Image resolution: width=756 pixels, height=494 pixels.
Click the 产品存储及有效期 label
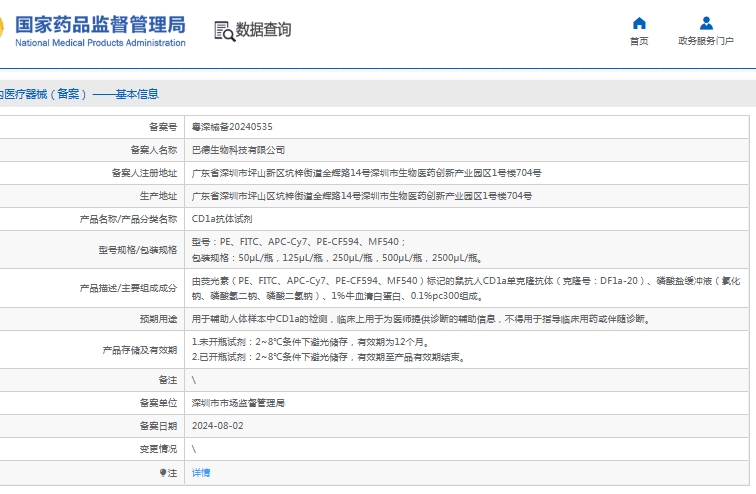[x=140, y=350]
